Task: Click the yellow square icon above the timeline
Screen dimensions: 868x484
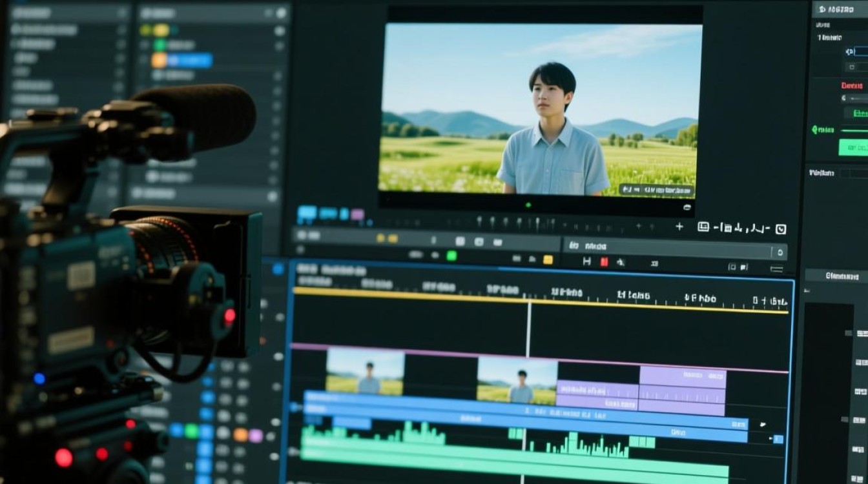Action: coord(548,259)
